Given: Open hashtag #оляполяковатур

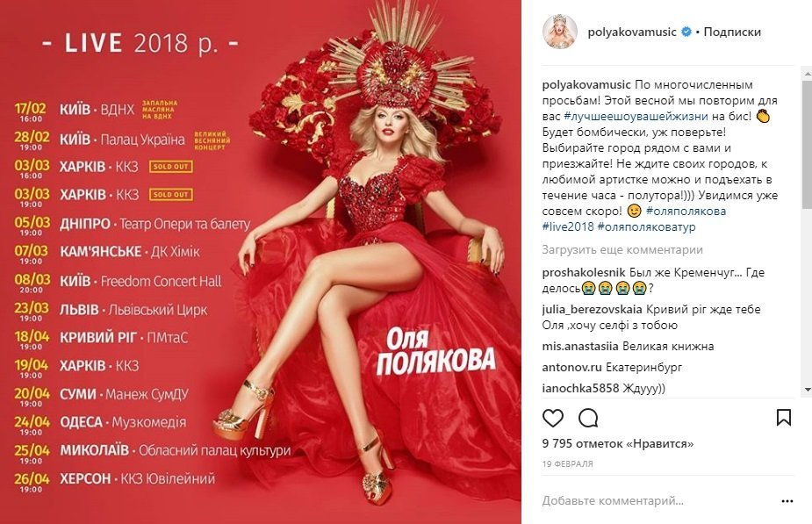Looking at the screenshot, I should (646, 226).
